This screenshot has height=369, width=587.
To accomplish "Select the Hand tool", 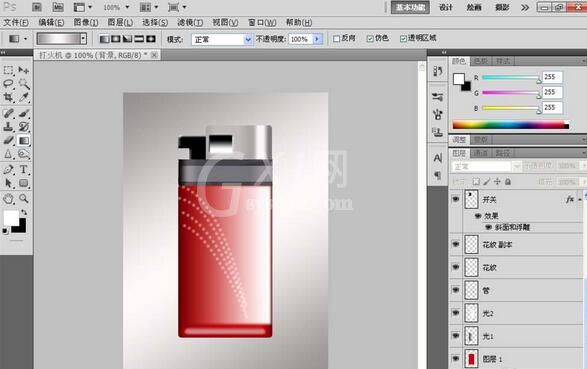I will click(x=8, y=198).
